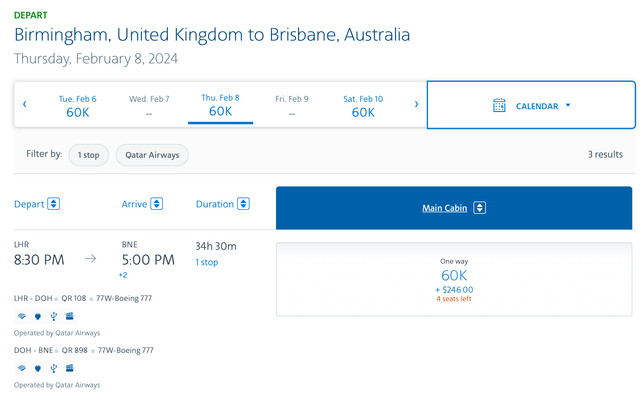640x395 pixels.
Task: Click the USB icon under LHR - DOH
Action: click(x=53, y=316)
